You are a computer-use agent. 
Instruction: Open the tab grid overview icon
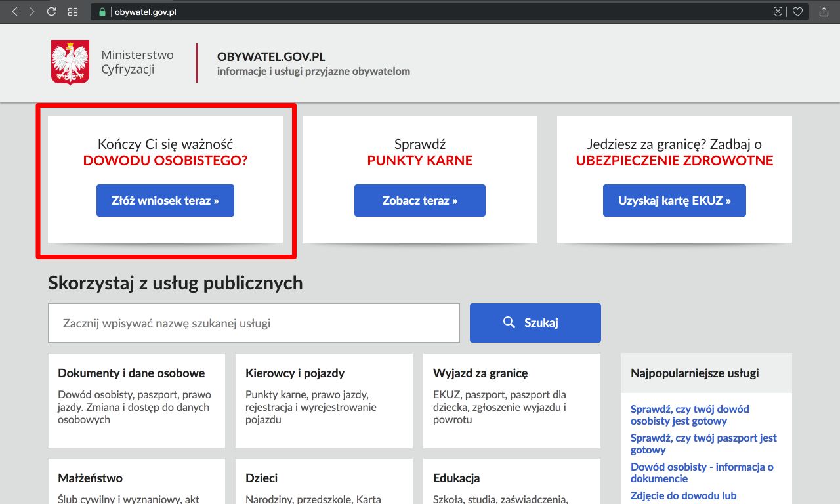pos(73,12)
